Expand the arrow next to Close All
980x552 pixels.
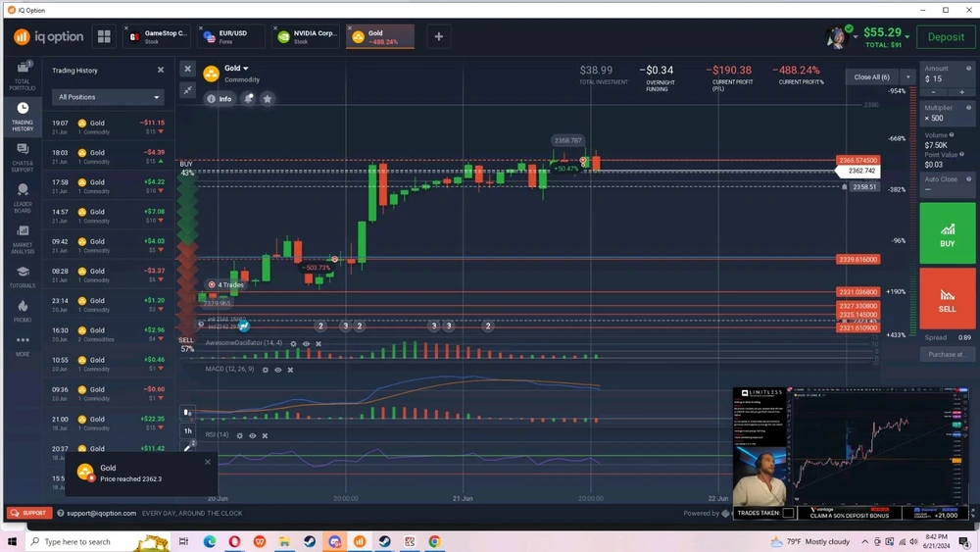coord(907,76)
